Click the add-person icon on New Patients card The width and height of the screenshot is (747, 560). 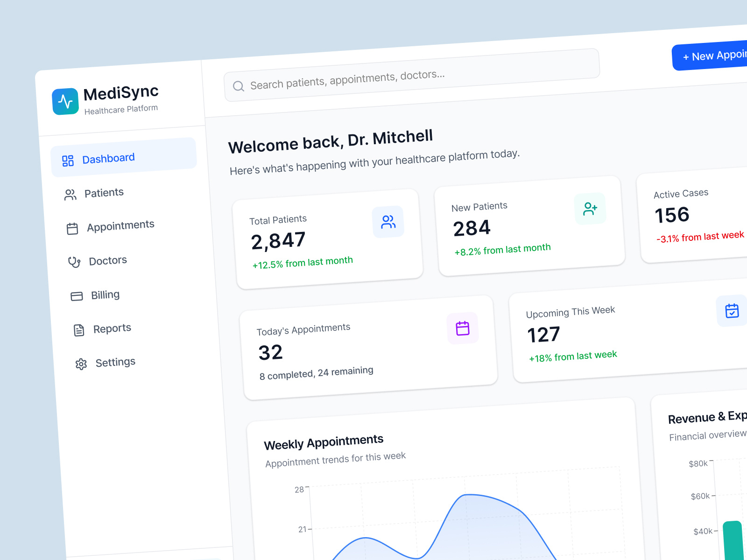tap(590, 209)
